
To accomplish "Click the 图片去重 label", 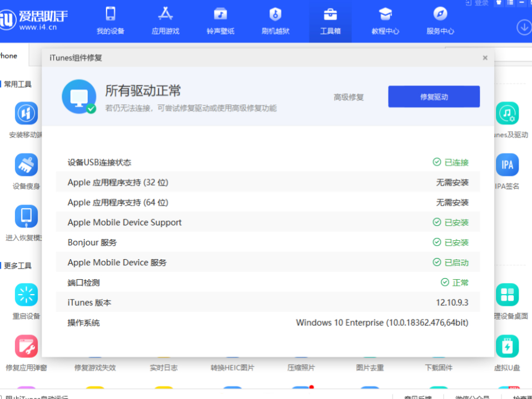I will click(x=370, y=367).
